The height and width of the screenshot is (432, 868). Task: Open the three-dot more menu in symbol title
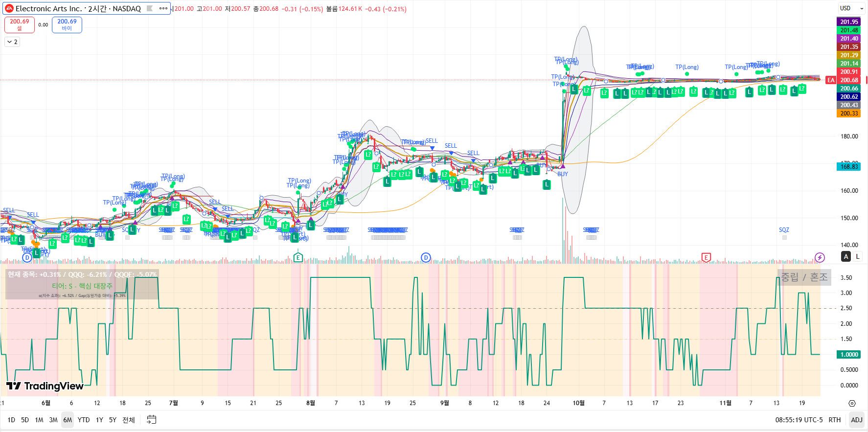(163, 8)
